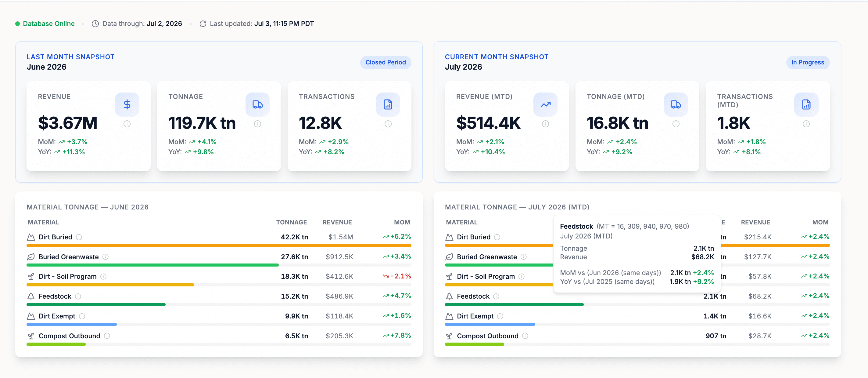Image resolution: width=868 pixels, height=378 pixels.
Task: Click the $3.67M revenue value
Action: point(68,123)
